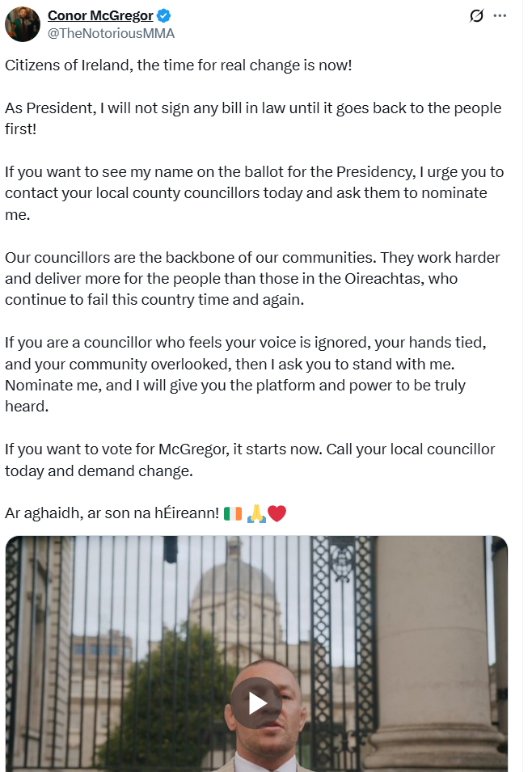Open Grok explain icon on the post
Image resolution: width=532 pixels, height=772 pixels.
pos(476,15)
